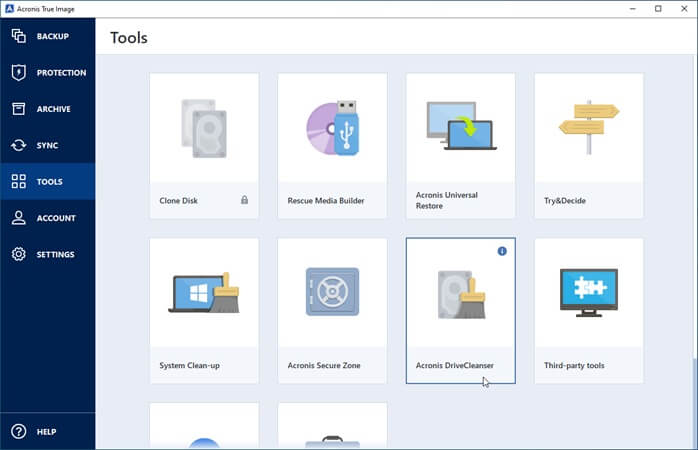Maximize the Acronis True Image window

pos(658,9)
